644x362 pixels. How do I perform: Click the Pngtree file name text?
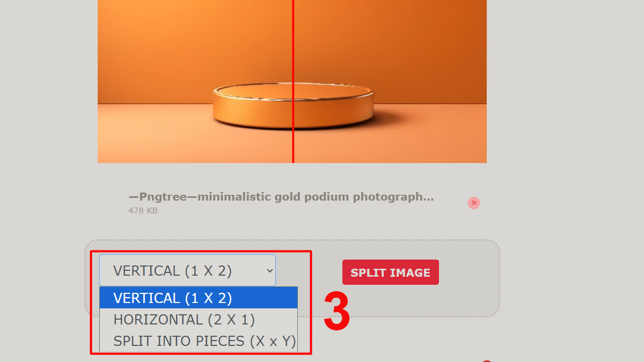(x=281, y=197)
